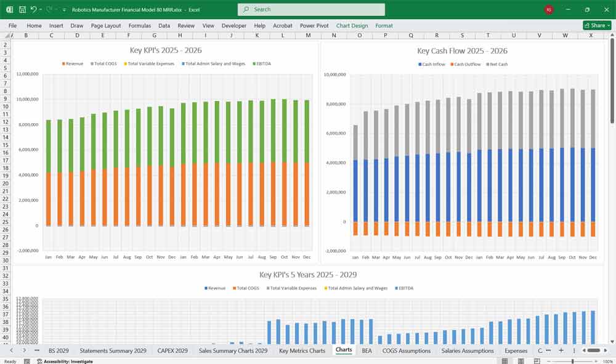Open the Formulas ribbon tab

point(139,26)
